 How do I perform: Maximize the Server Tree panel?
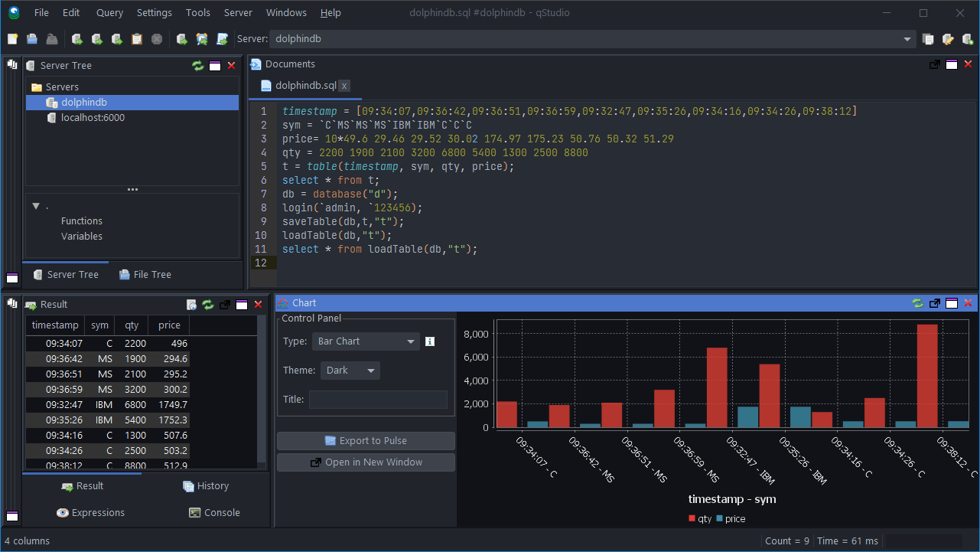tap(215, 66)
